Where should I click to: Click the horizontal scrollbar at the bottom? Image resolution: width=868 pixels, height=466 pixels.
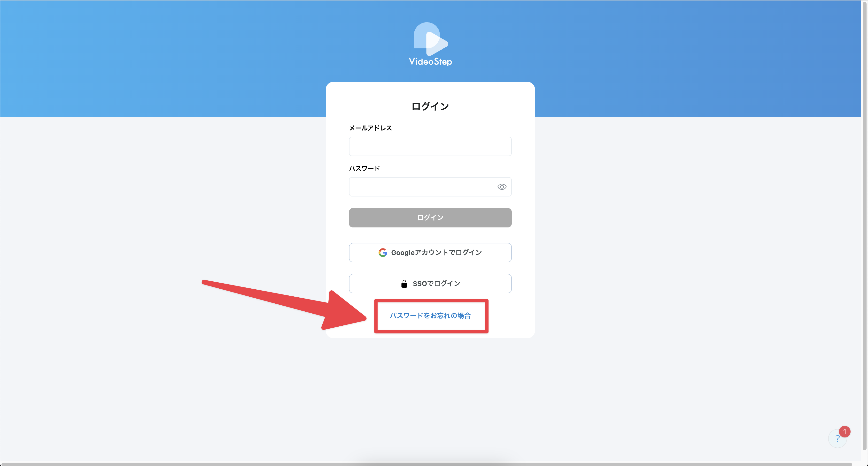[428, 464]
